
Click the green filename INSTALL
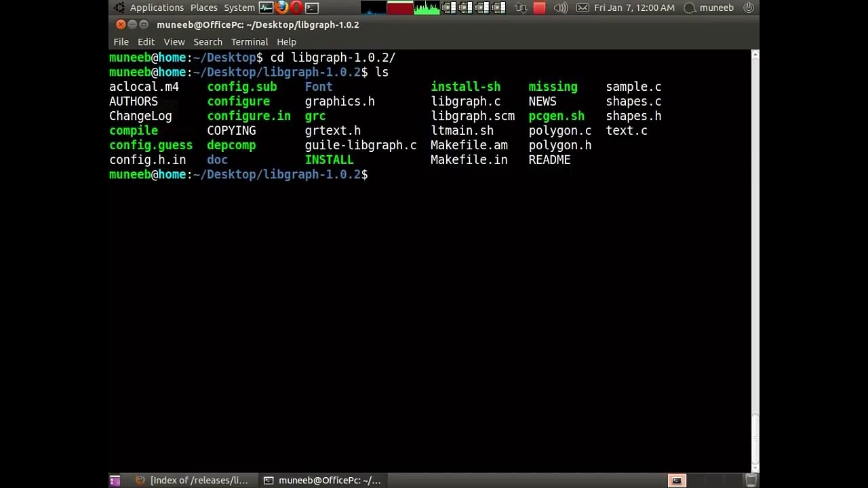(329, 160)
